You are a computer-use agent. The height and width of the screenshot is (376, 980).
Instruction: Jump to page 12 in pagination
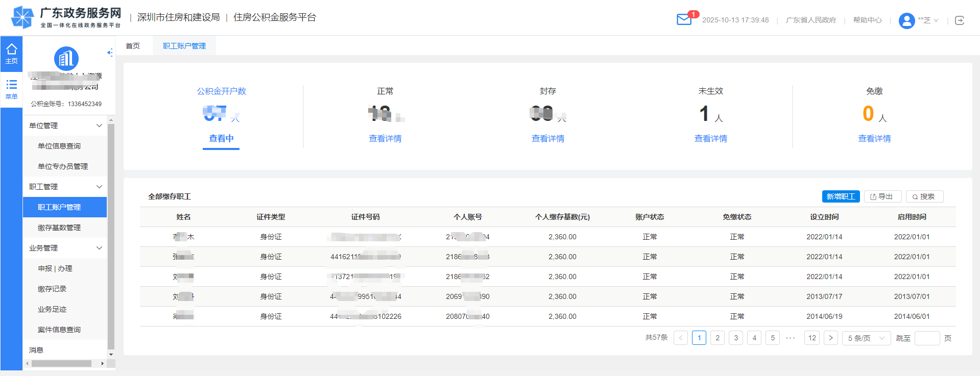[812, 338]
